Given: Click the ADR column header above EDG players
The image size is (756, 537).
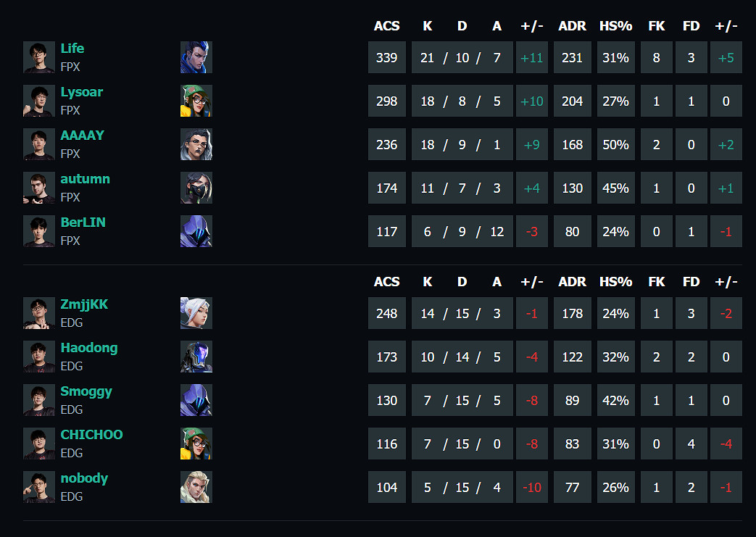Looking at the screenshot, I should tap(572, 282).
